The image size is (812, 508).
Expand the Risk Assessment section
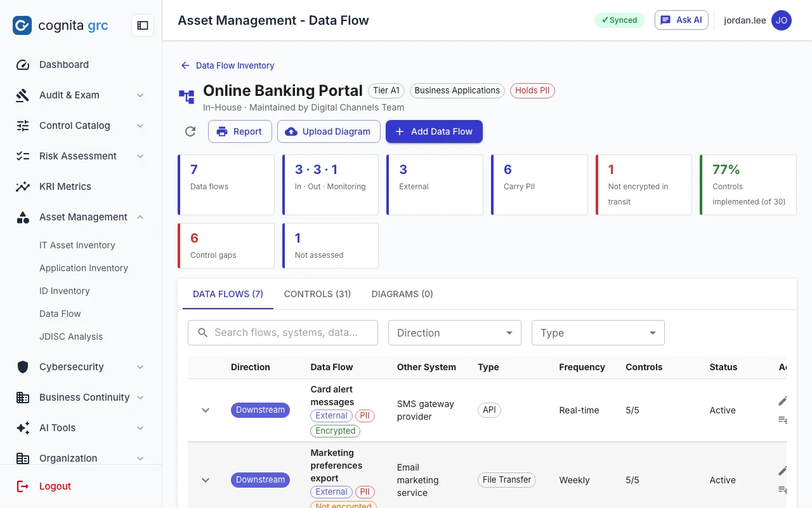pyautogui.click(x=140, y=156)
